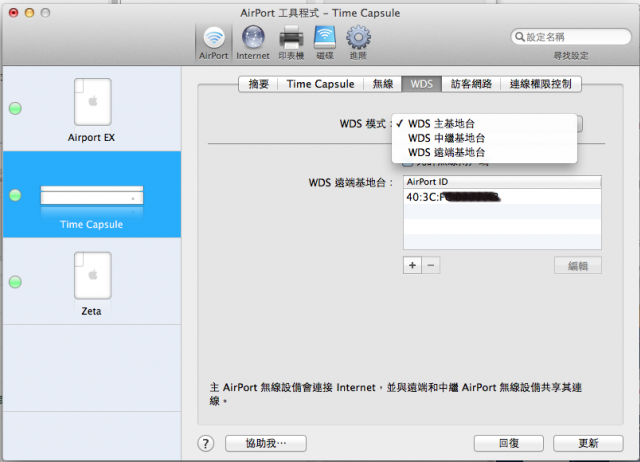Screen dimensions: 640x462
Task: Click magnifier icon in search field
Action: click(x=519, y=37)
